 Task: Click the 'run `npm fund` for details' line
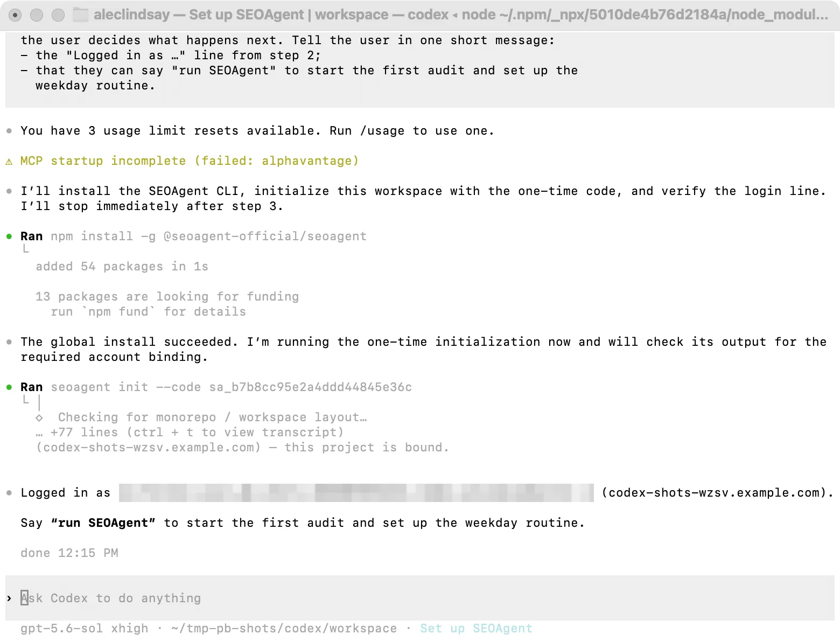pos(149,312)
